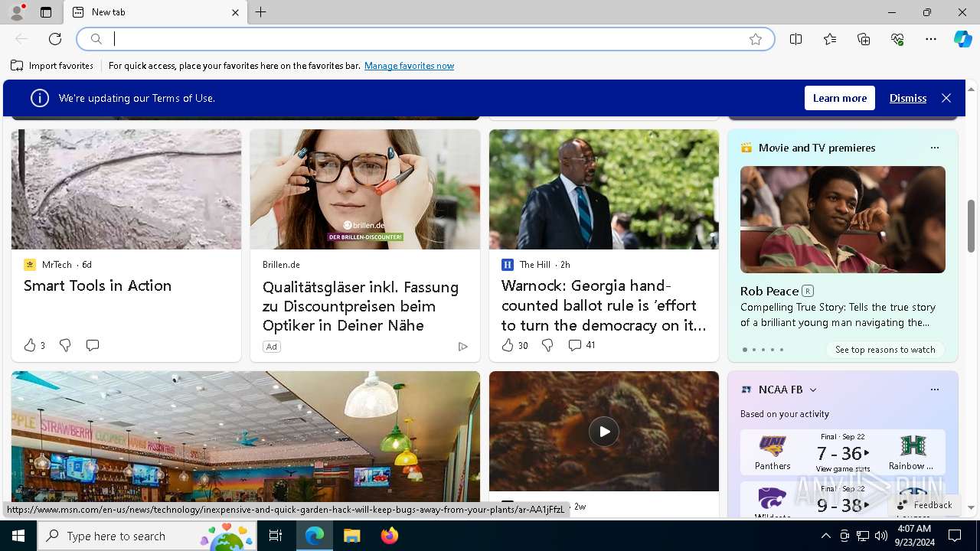Add a new tab with plus icon
The width and height of the screenshot is (980, 551).
click(x=261, y=12)
